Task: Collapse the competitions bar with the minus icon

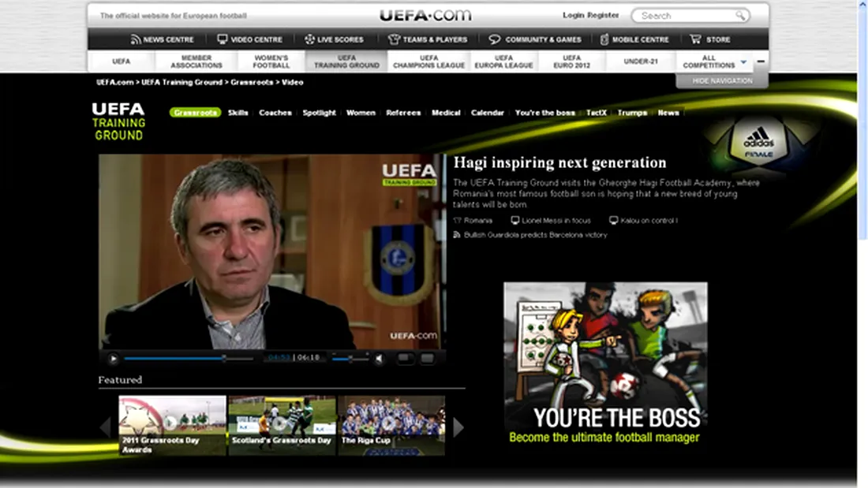Action: [761, 61]
